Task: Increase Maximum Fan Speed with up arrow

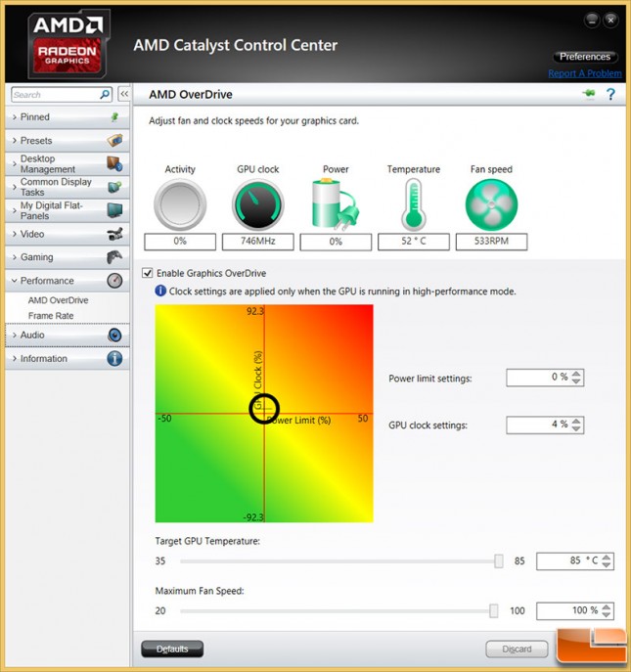Action: pos(607,607)
